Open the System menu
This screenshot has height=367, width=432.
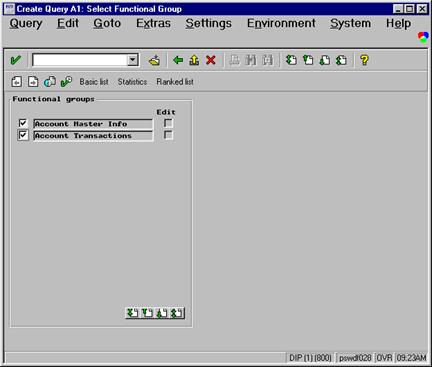[x=350, y=24]
